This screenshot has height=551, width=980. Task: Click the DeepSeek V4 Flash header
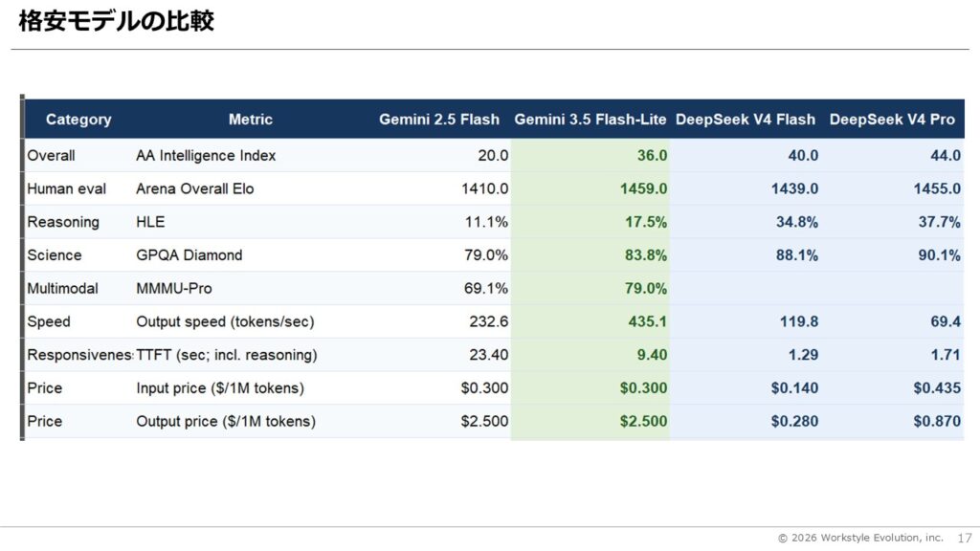745,120
